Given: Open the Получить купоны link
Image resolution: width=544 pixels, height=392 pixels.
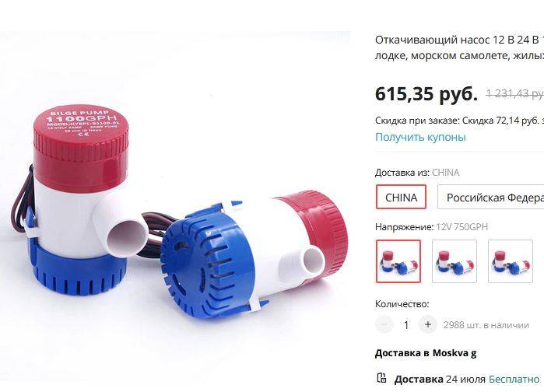Looking at the screenshot, I should click(420, 137).
